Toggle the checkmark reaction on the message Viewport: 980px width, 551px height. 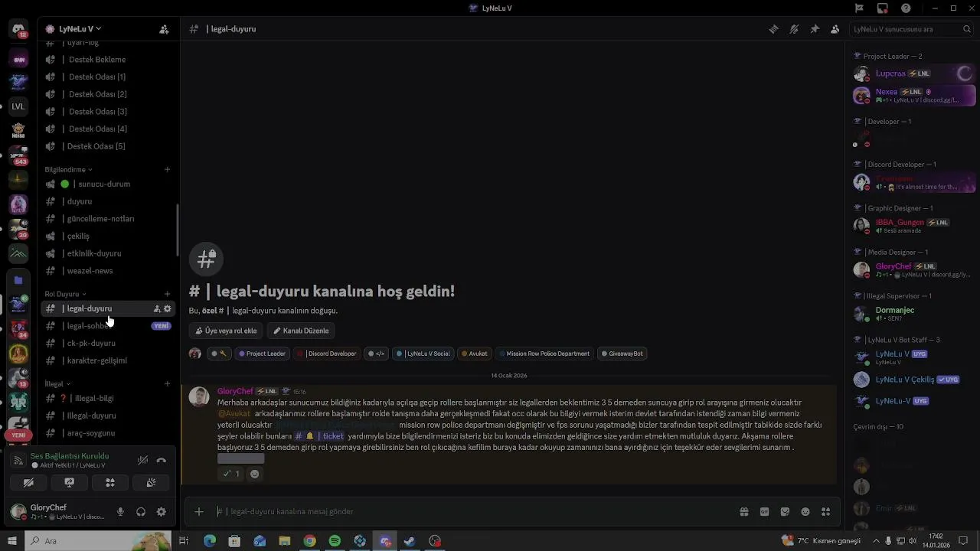tap(231, 474)
